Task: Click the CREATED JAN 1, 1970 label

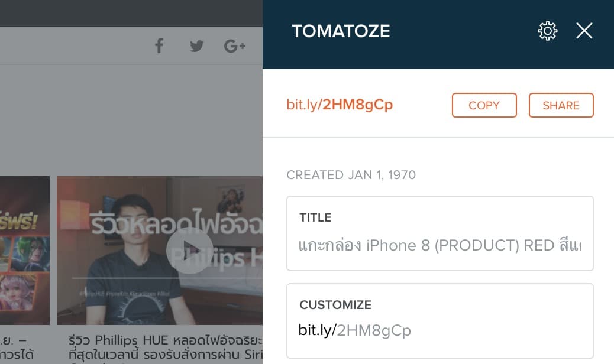Action: [x=351, y=174]
